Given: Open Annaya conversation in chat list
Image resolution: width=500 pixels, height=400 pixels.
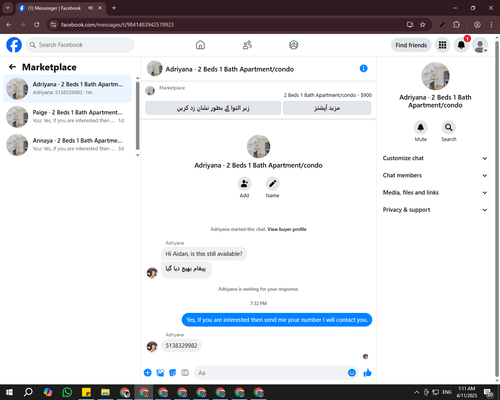Looking at the screenshot, I should tap(67, 145).
